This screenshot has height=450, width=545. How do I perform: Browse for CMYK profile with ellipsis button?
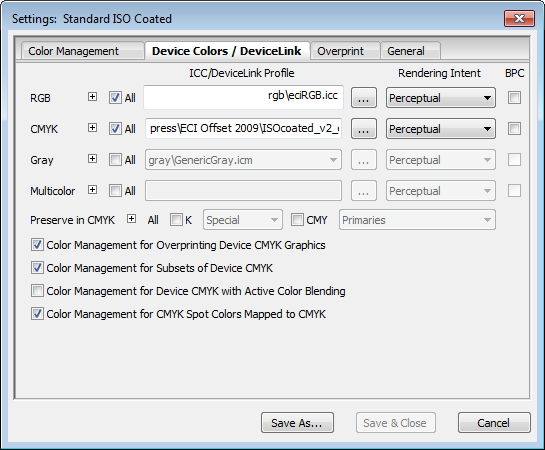coord(364,129)
